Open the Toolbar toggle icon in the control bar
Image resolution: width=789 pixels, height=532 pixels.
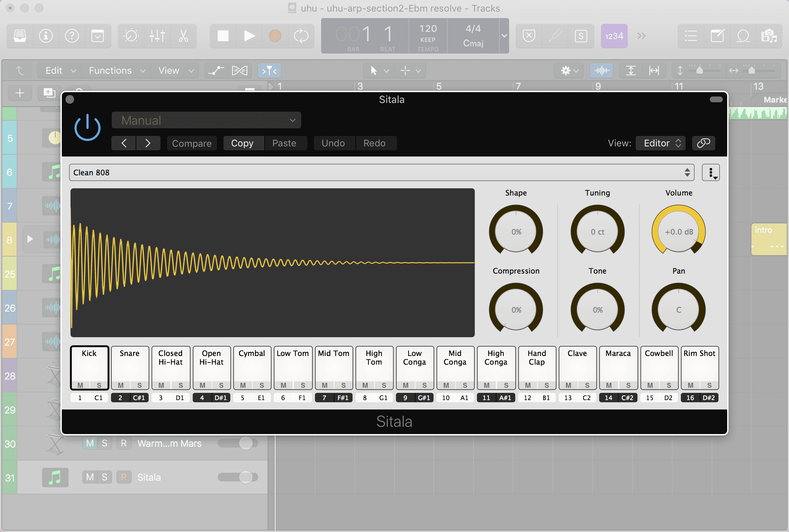click(x=98, y=36)
